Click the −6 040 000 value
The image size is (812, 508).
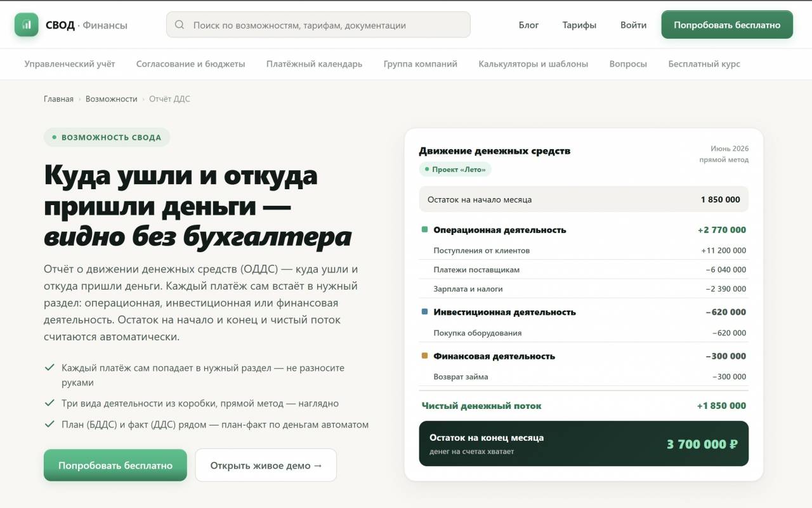pyautogui.click(x=726, y=269)
